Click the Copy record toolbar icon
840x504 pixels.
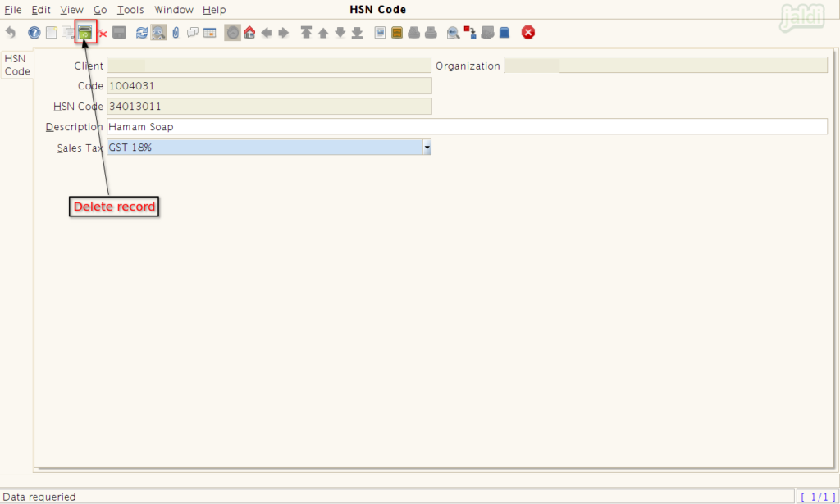point(68,33)
